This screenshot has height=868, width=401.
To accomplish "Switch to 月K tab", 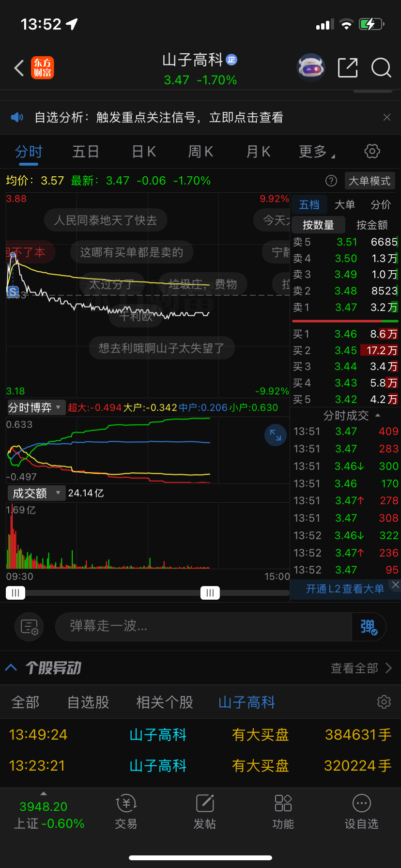I will (258, 152).
